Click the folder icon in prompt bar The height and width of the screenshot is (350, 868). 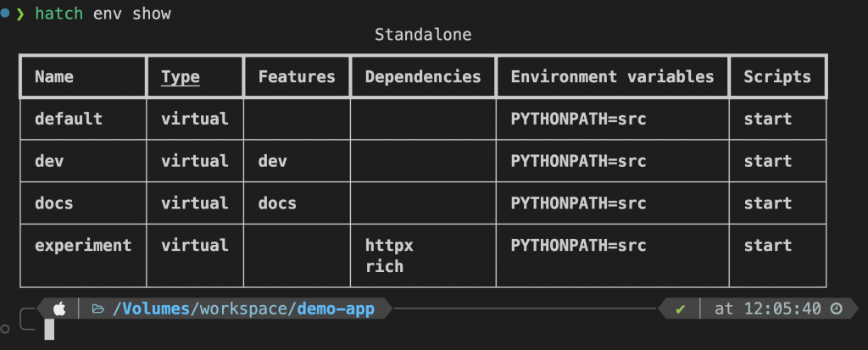[x=97, y=308]
